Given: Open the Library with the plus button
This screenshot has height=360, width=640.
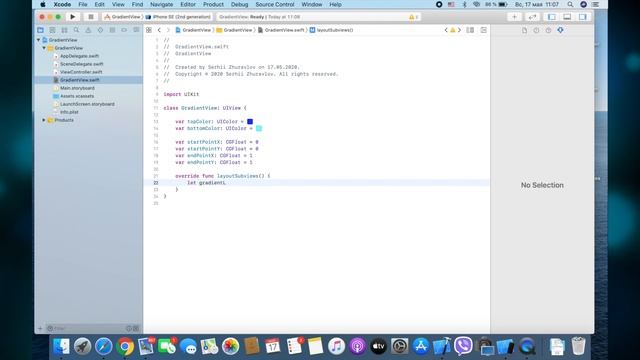Looking at the screenshot, I should coord(514,17).
